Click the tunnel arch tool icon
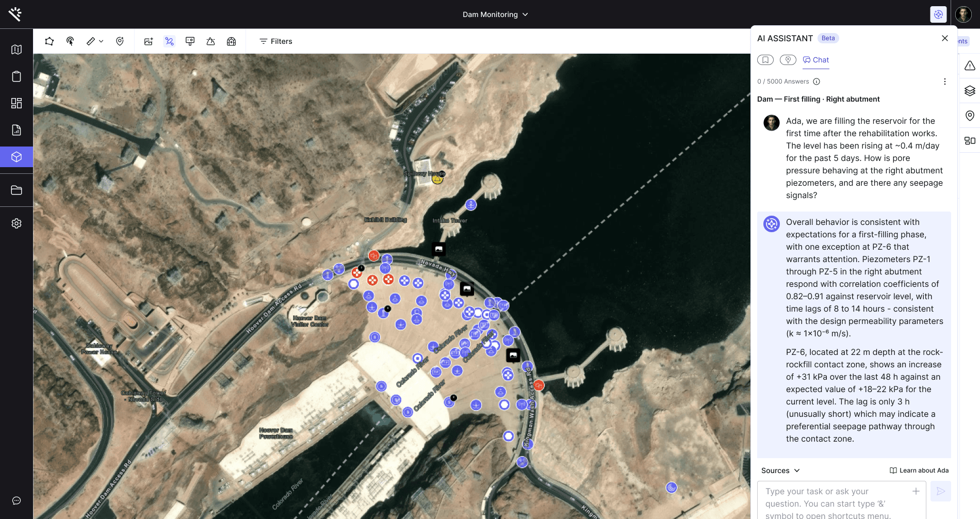 click(x=231, y=41)
